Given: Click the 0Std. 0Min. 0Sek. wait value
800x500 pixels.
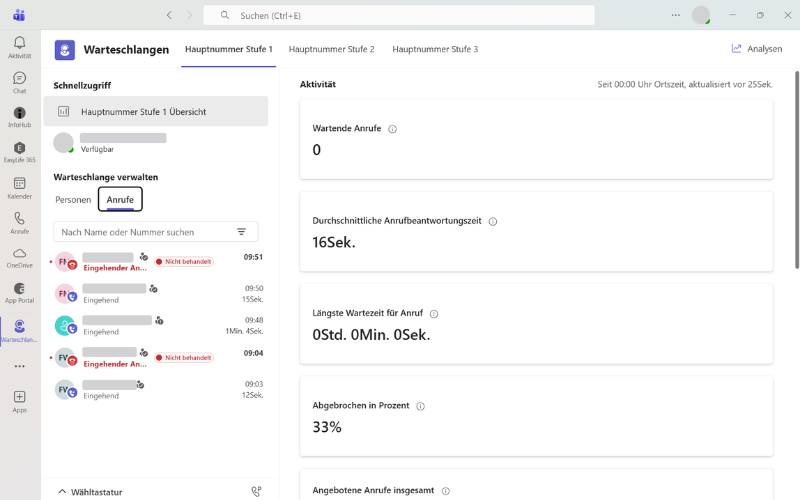Looking at the screenshot, I should coord(371,335).
